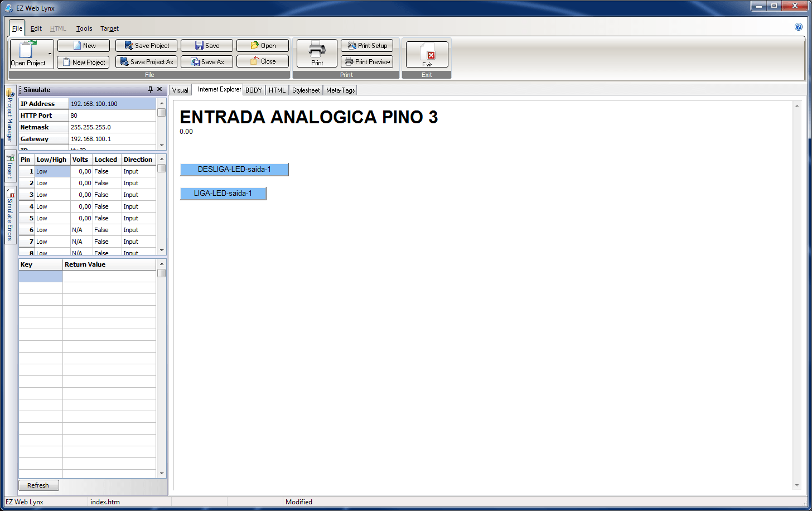The width and height of the screenshot is (812, 511).
Task: Click the Print Setup icon
Action: click(367, 46)
